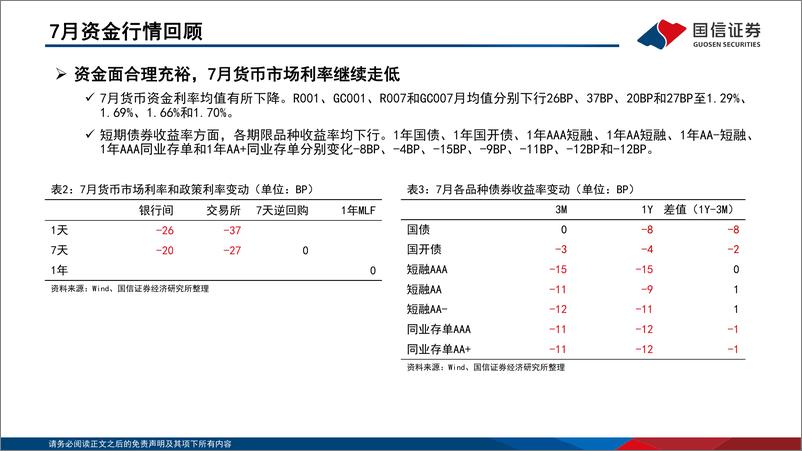The image size is (802, 451).
Task: Click the 差值（1Y-3M） column header
Action: pos(699,210)
